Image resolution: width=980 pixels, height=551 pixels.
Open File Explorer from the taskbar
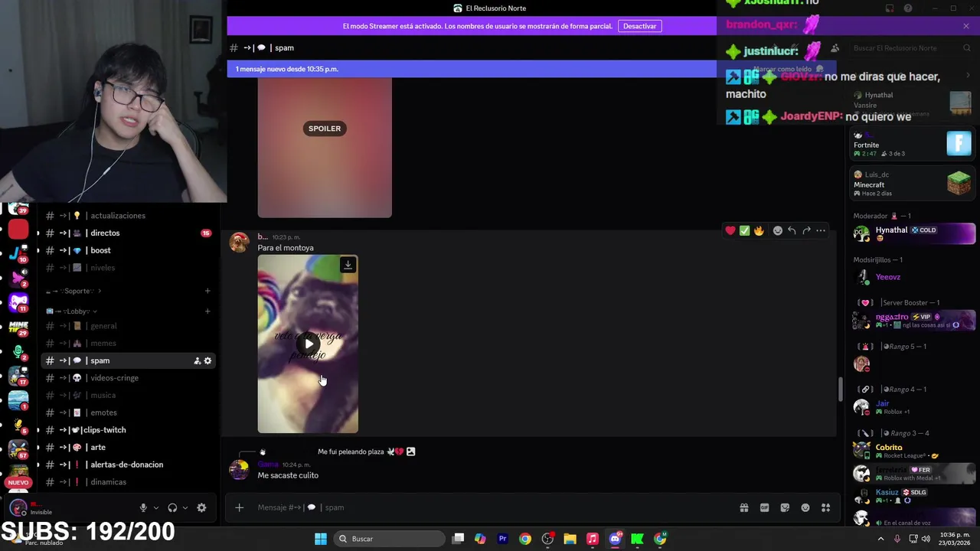point(570,539)
